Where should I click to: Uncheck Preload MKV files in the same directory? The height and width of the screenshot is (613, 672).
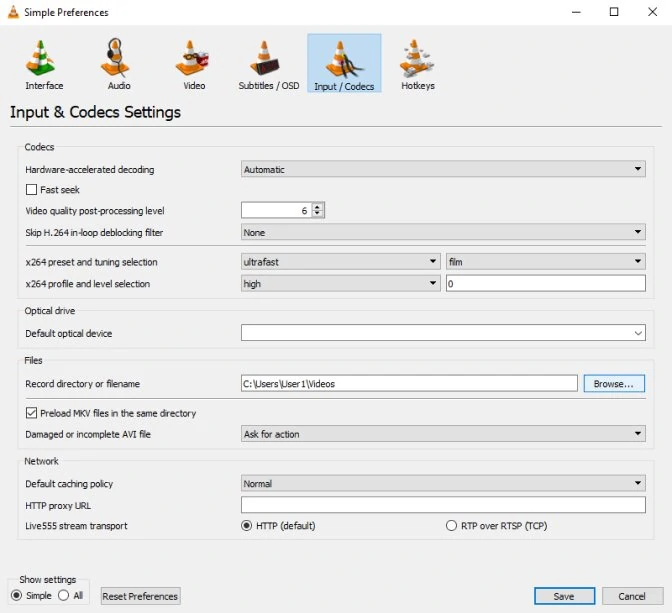[31, 413]
